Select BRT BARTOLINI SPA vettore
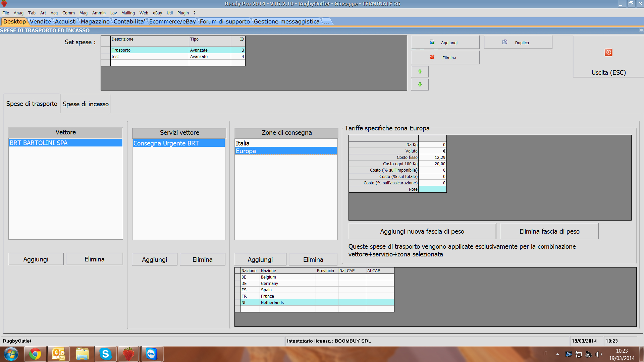Image resolution: width=644 pixels, height=362 pixels. (x=66, y=143)
